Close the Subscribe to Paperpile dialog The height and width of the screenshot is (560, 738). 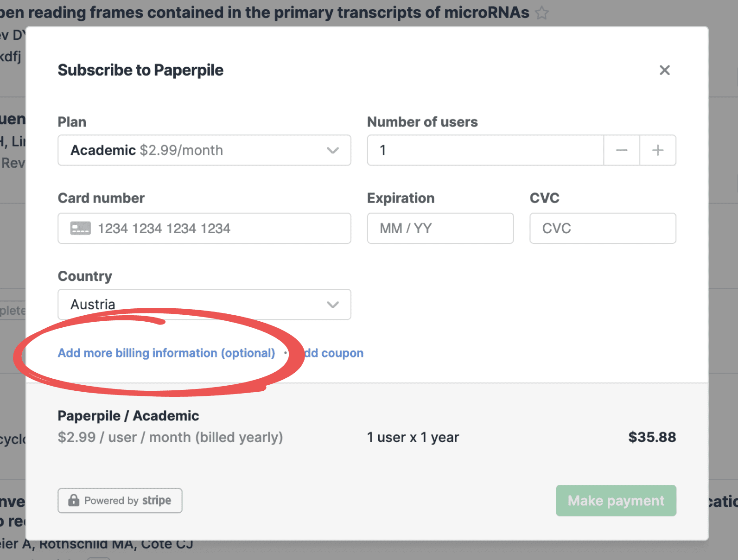point(664,70)
